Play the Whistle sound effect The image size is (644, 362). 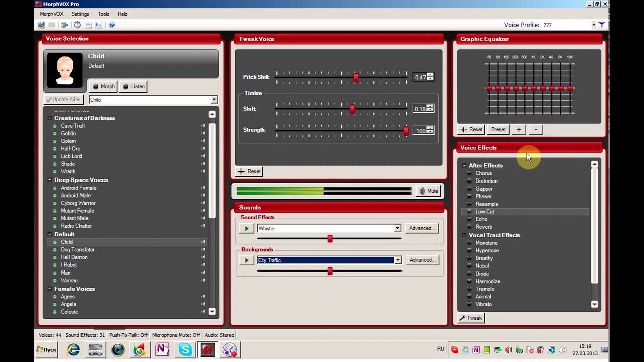[247, 229]
